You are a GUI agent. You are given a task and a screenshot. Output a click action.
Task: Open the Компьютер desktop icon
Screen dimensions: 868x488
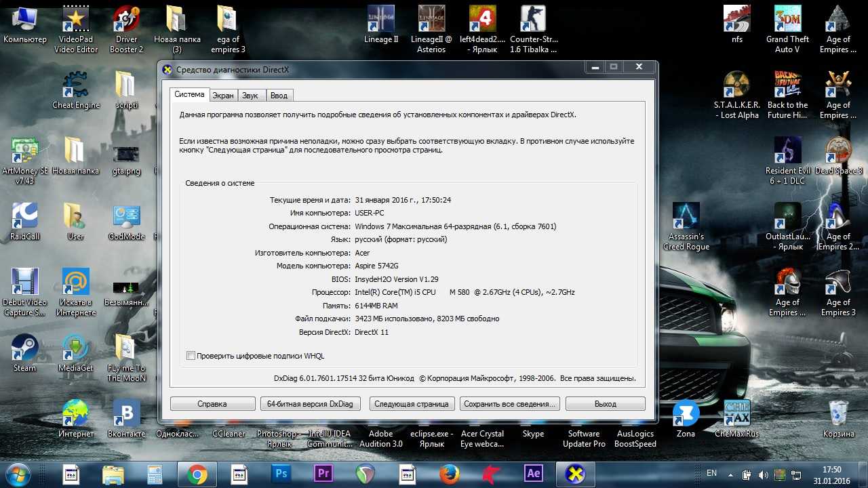pyautogui.click(x=25, y=24)
